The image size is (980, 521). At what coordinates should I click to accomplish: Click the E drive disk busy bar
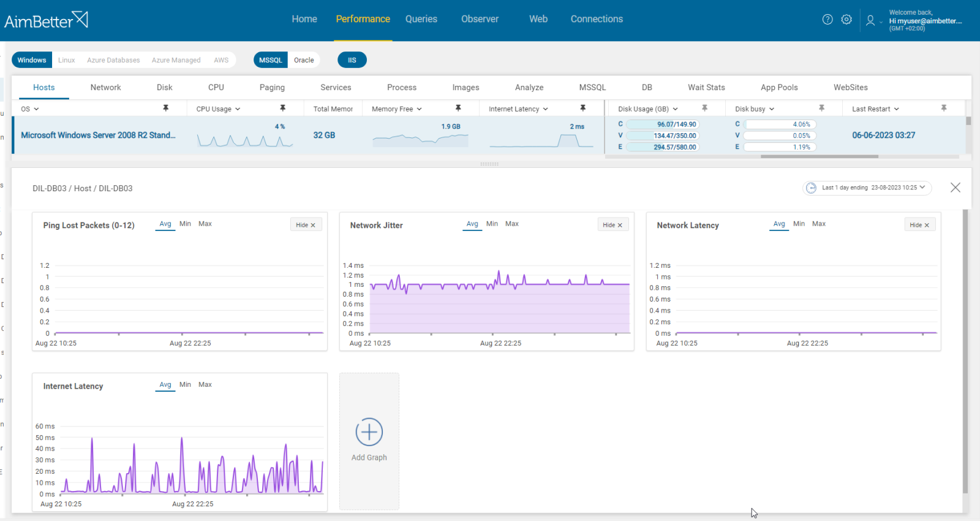(x=780, y=147)
